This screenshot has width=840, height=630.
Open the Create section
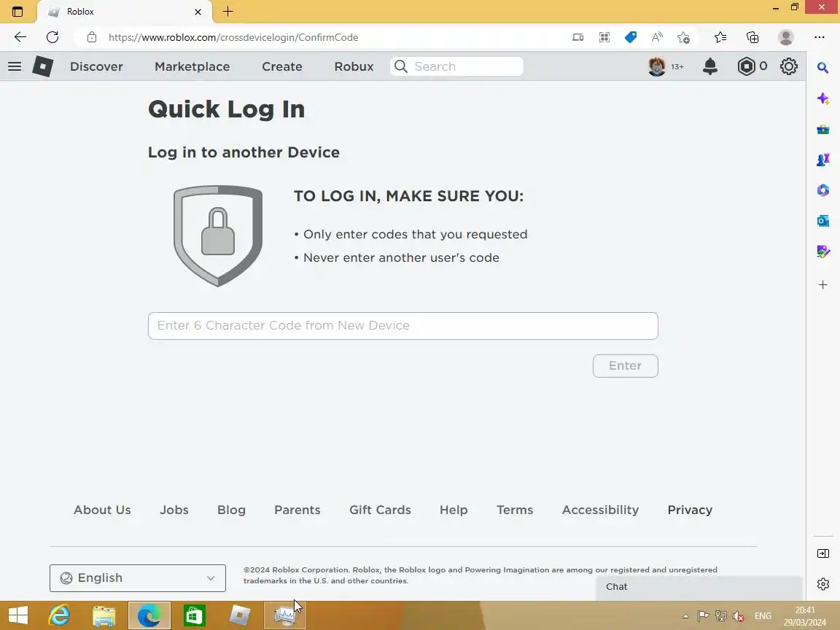pos(282,66)
